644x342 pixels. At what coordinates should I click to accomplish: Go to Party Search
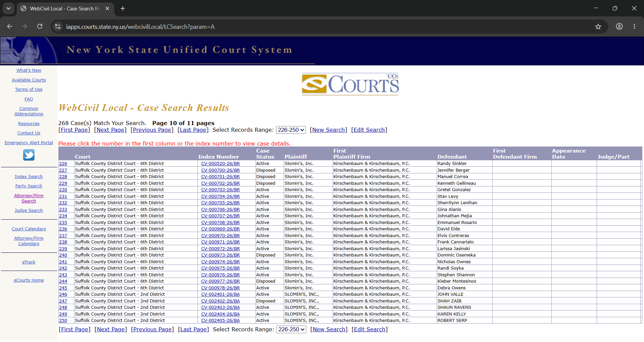click(x=29, y=186)
